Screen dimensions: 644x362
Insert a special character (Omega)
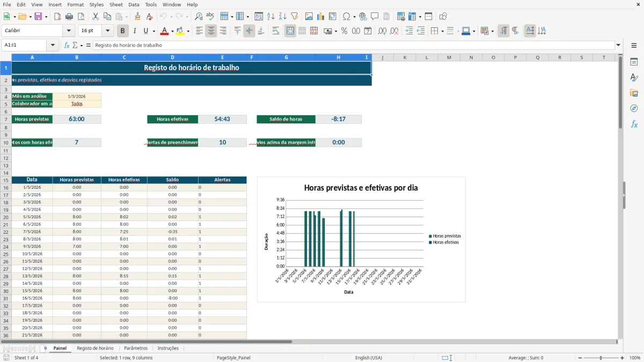pos(346,17)
